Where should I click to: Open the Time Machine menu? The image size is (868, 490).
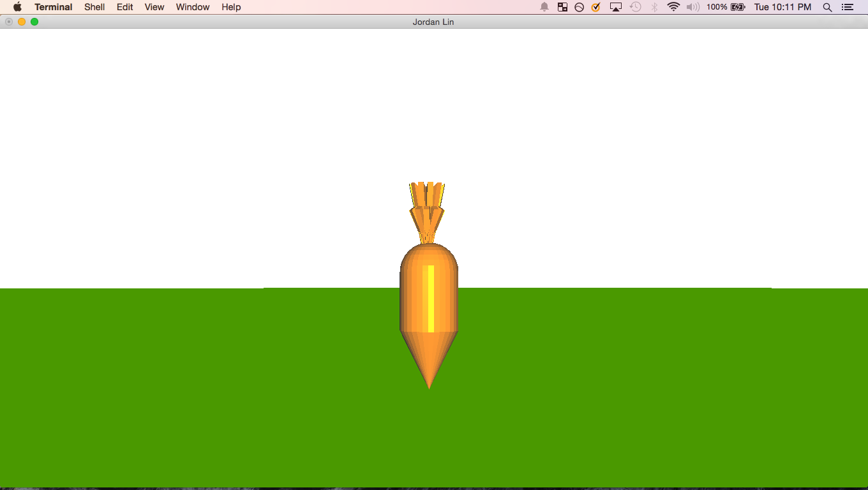click(x=635, y=7)
